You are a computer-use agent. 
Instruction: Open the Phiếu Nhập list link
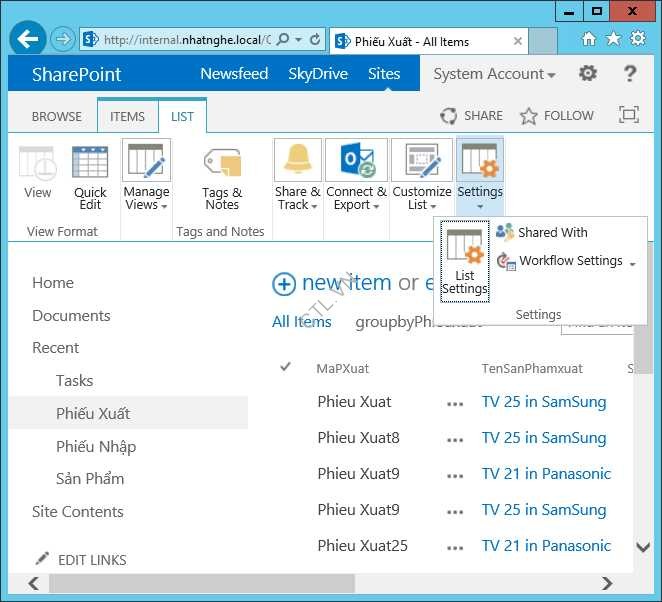(x=96, y=446)
